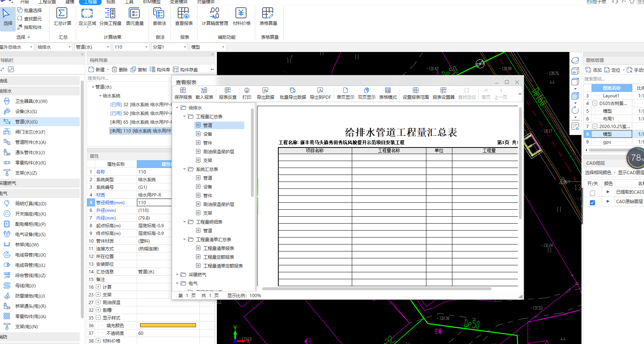
Task: Switch to 双页显示 view
Action: (x=367, y=94)
